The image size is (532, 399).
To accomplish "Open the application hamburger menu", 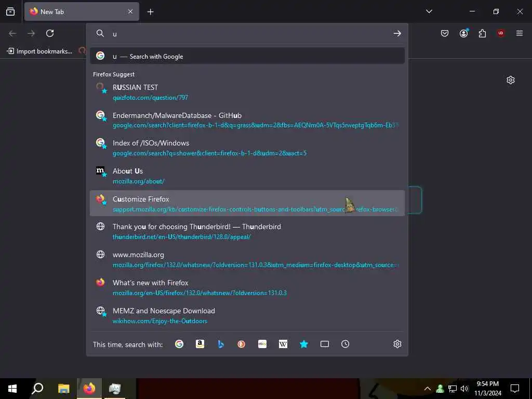I will pos(520,33).
